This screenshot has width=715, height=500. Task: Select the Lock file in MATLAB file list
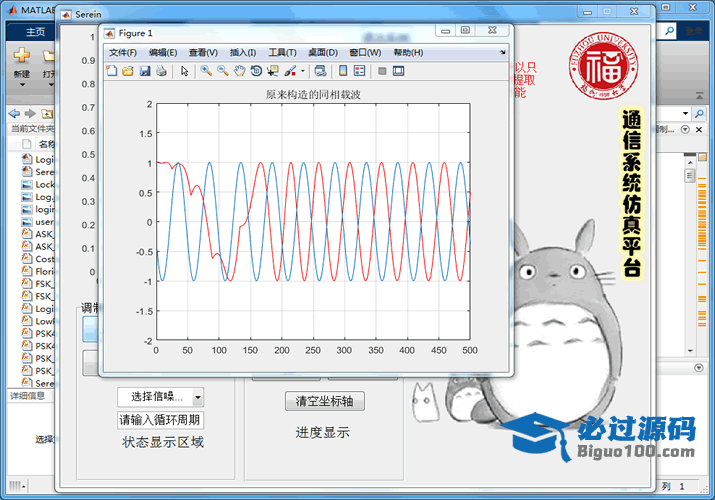pos(38,185)
